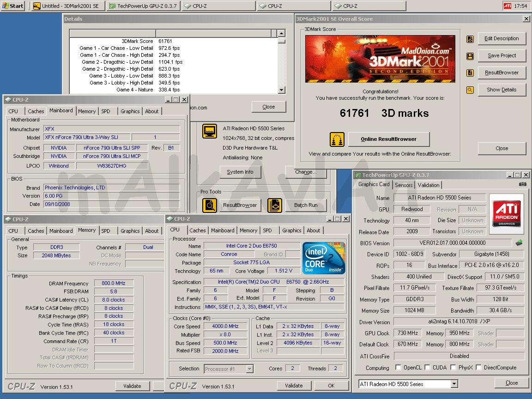Click the Save Project button
This screenshot has height=399, width=532.
click(x=502, y=55)
